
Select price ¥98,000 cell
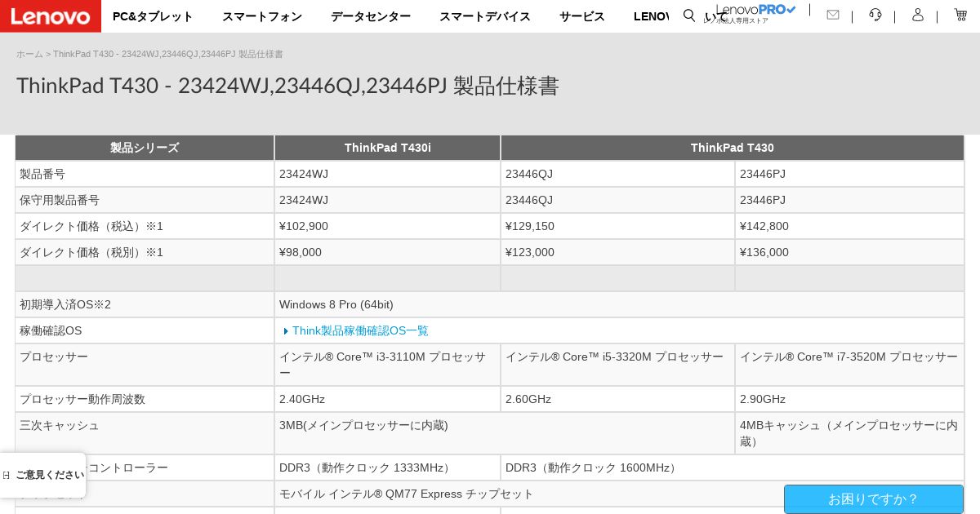(388, 252)
